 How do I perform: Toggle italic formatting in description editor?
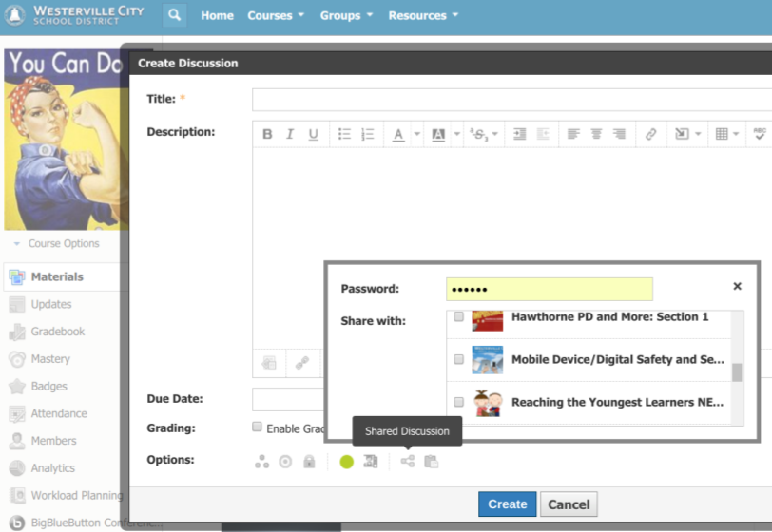[290, 134]
